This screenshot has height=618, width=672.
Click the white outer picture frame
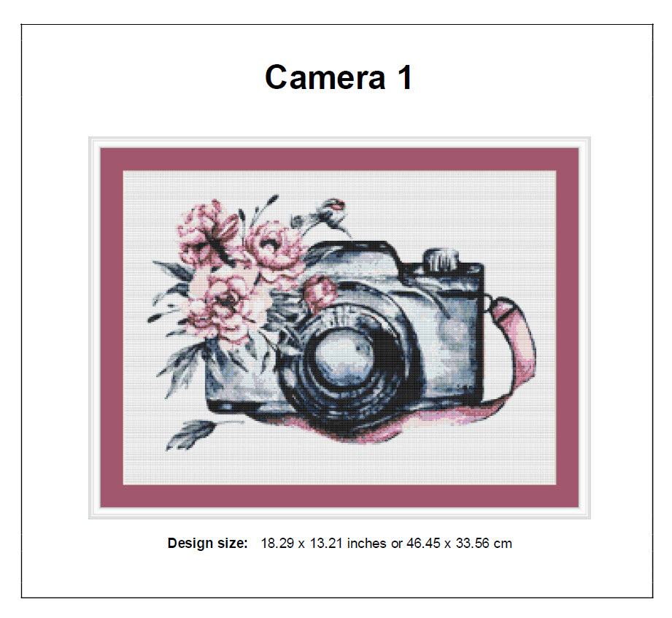[339, 328]
